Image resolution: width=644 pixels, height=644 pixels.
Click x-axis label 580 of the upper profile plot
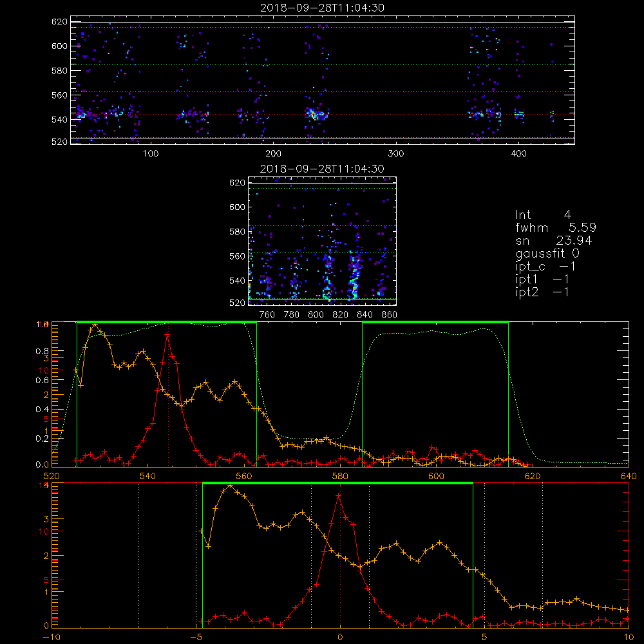pos(340,476)
